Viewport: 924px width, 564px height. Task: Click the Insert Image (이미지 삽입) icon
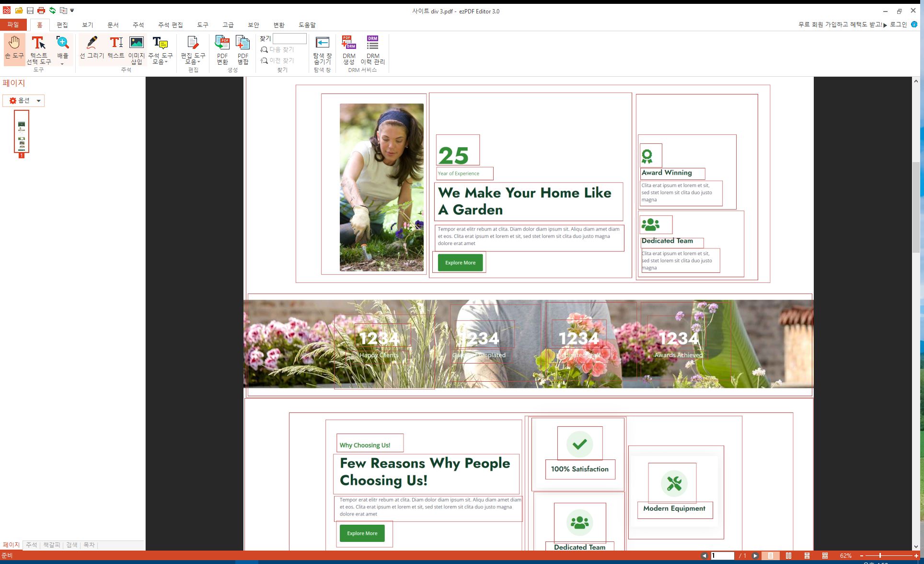click(137, 47)
